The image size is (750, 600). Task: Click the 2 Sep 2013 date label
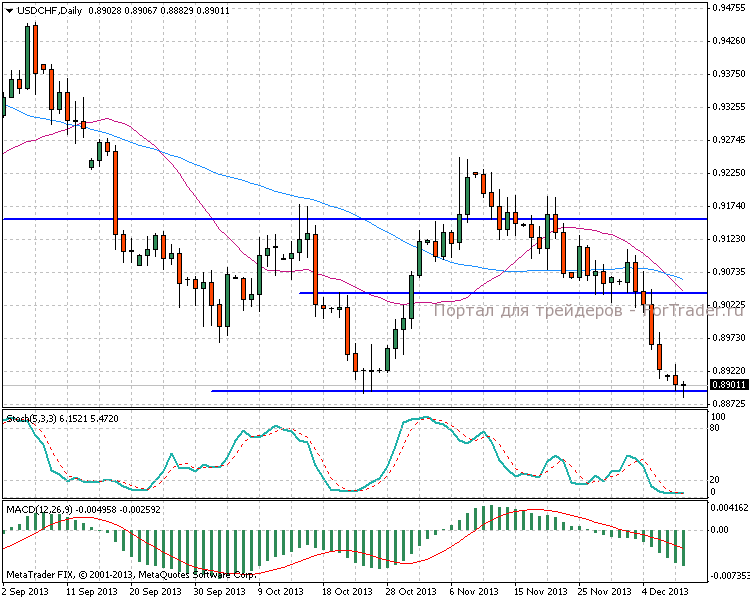(25, 592)
